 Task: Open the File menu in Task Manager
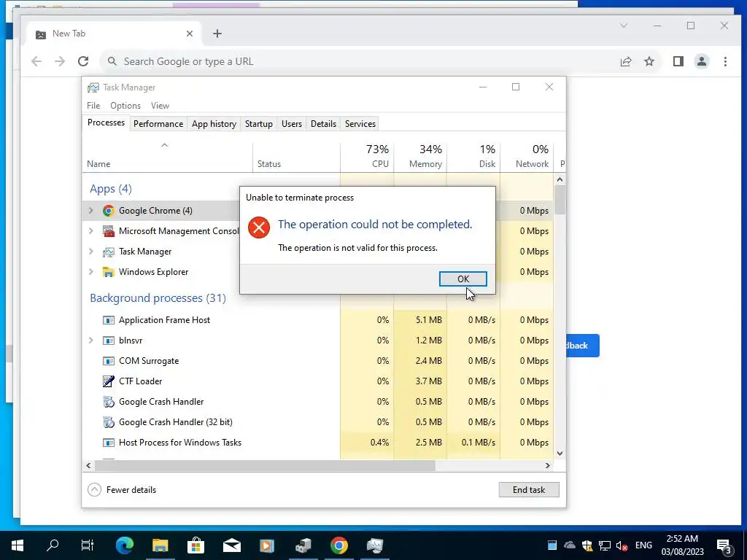pos(93,106)
